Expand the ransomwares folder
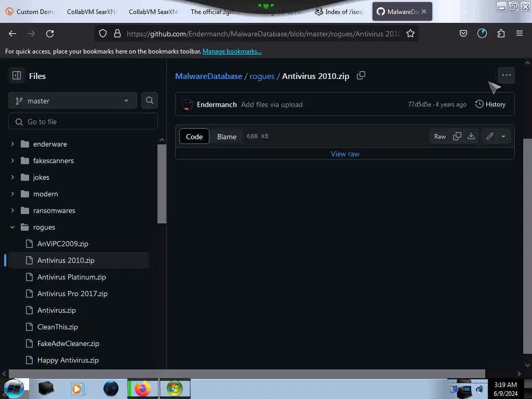The image size is (532, 399). 12,210
